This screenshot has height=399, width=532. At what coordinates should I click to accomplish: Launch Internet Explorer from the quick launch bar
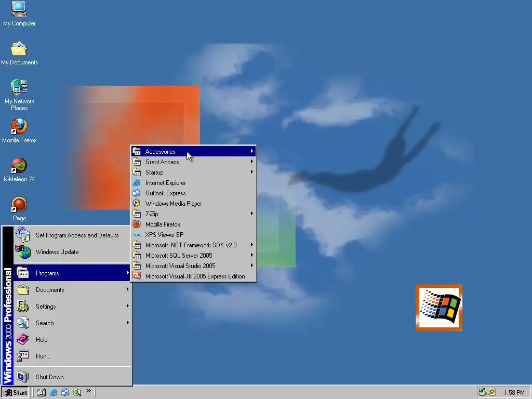(54, 392)
